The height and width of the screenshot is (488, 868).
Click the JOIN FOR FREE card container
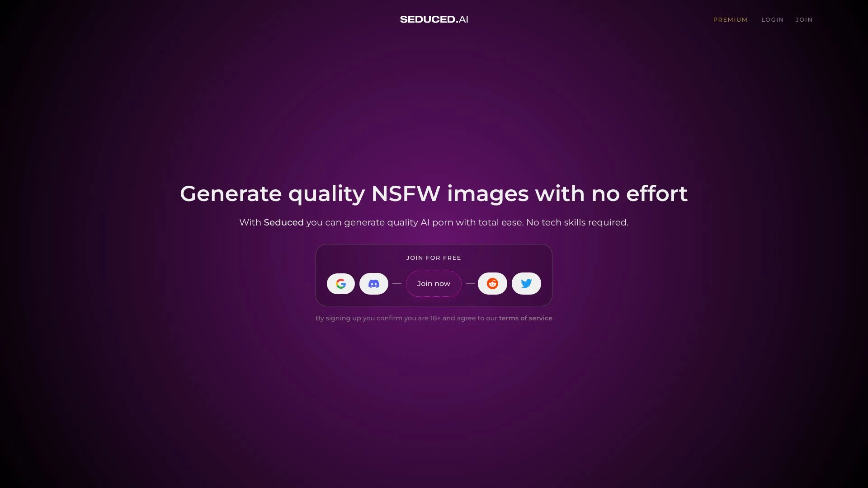tap(434, 275)
